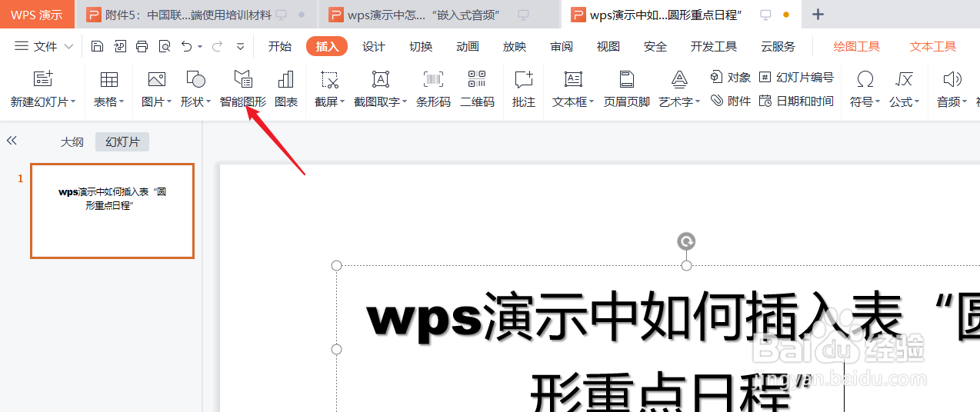
Task: Click the 符号 symbol icon
Action: coord(865,78)
